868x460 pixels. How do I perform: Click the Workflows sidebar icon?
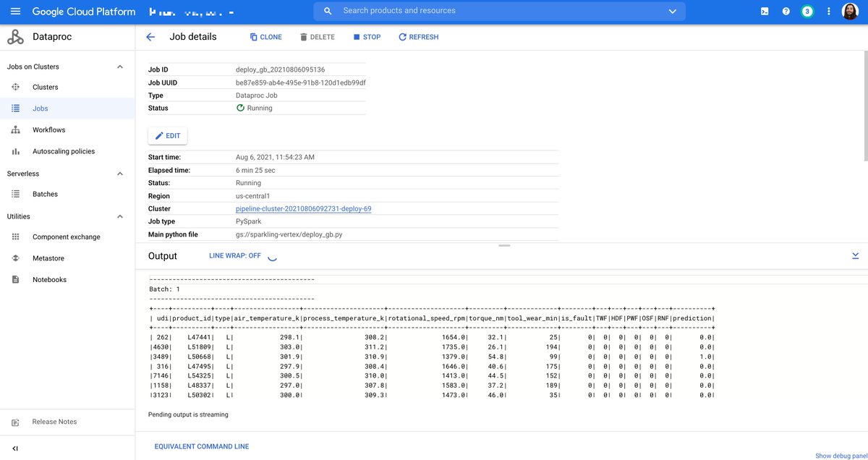(x=15, y=130)
